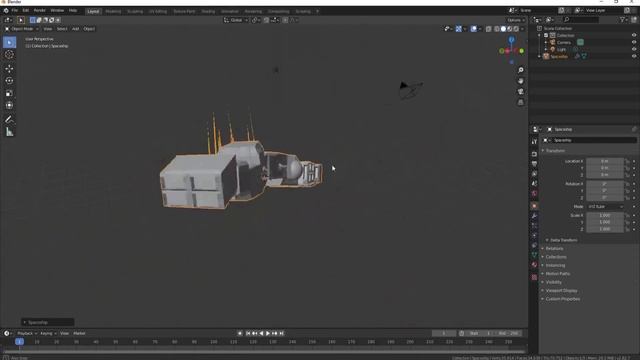Open the viewport Options dropdown
Image resolution: width=640 pixels, height=360 pixels.
point(516,20)
